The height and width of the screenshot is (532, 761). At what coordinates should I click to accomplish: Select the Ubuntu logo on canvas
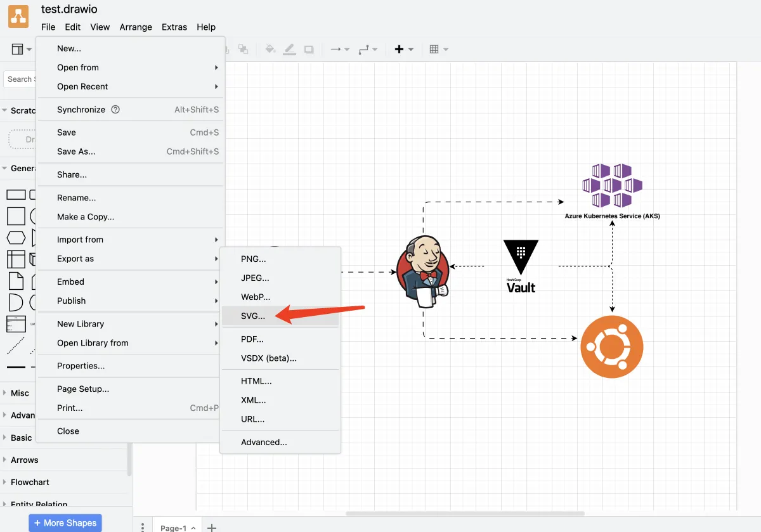[612, 347]
